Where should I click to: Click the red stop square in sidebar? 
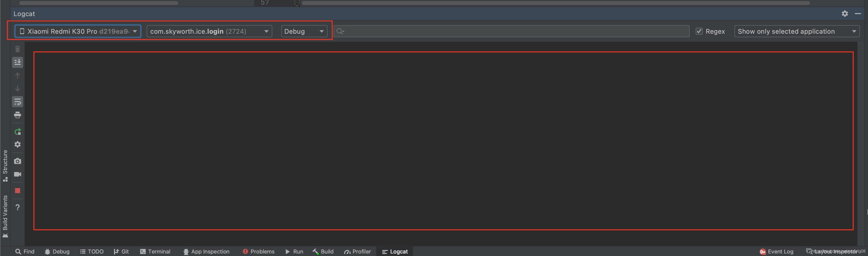pos(18,191)
